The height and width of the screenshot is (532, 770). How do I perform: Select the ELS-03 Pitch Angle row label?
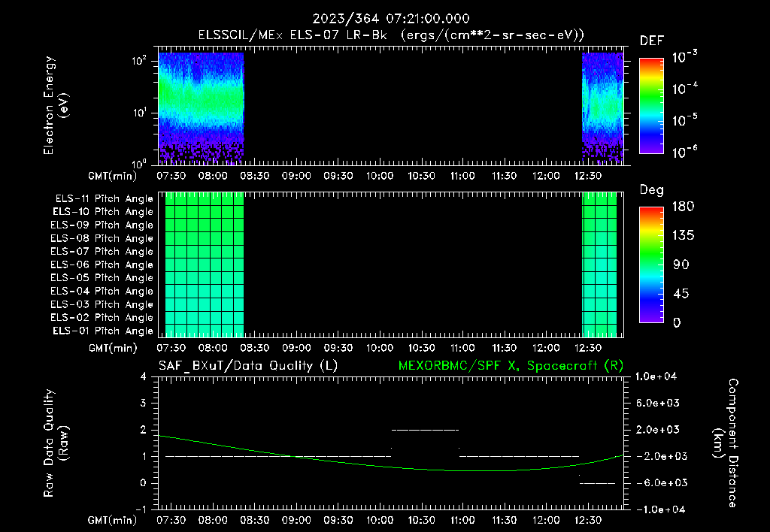(x=102, y=305)
